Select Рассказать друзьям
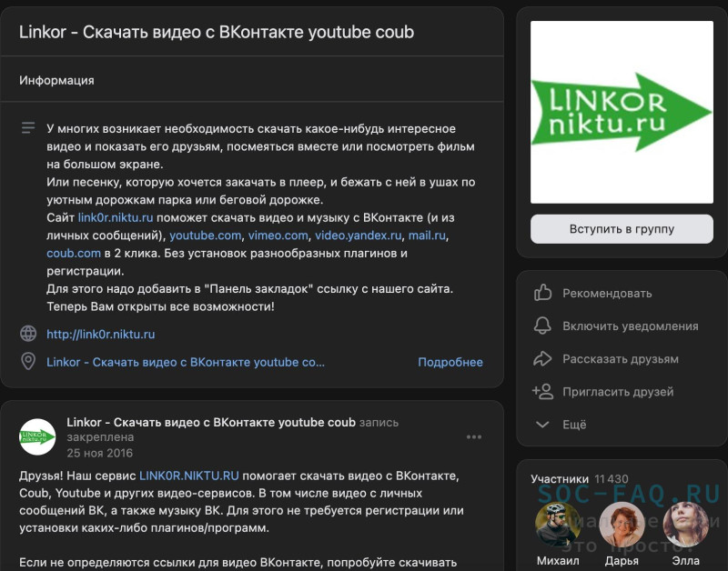Image resolution: width=728 pixels, height=571 pixels. 621,359
